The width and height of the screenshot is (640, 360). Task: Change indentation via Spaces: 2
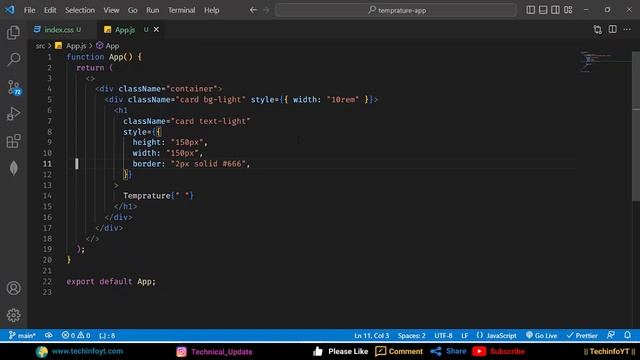coord(411,336)
